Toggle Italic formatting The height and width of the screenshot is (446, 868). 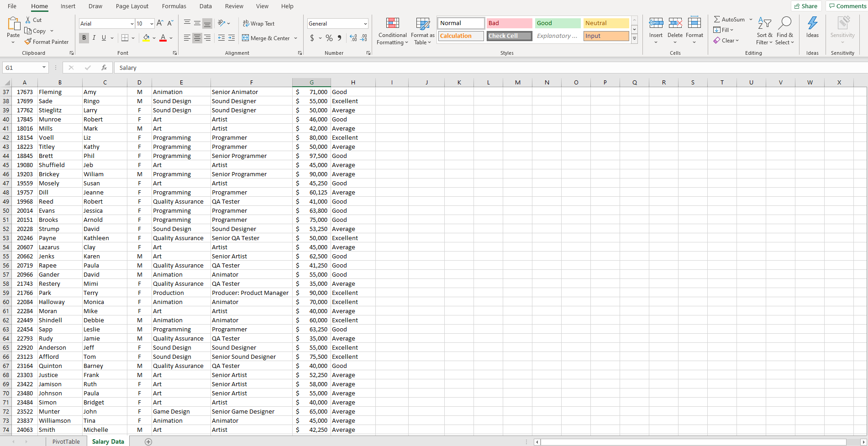94,38
